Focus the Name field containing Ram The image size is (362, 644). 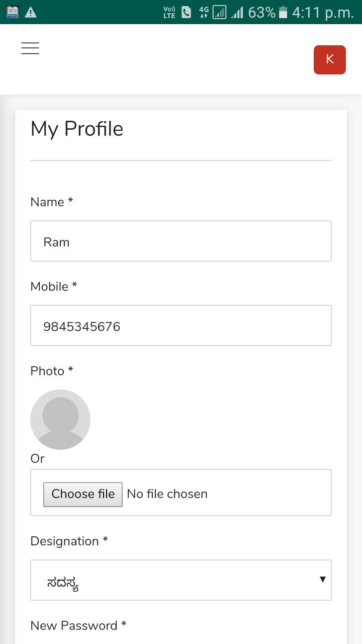click(181, 241)
